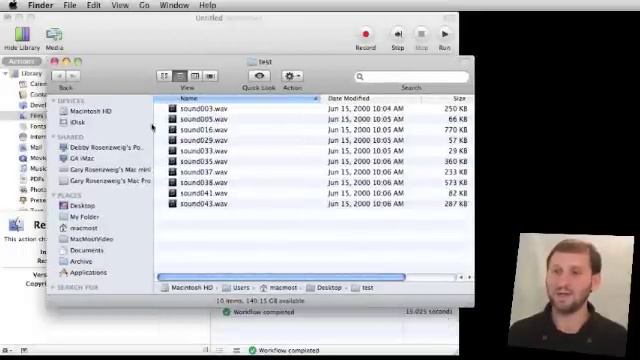Open the File menu

click(70, 5)
